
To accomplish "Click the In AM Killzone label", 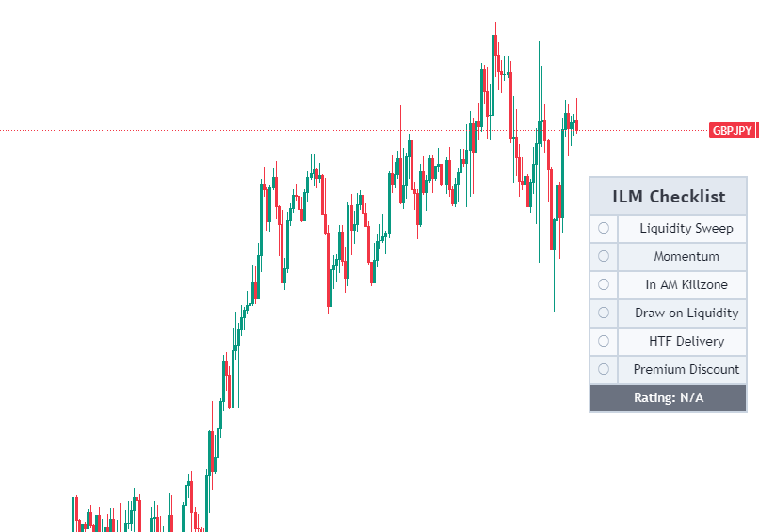I will point(686,284).
